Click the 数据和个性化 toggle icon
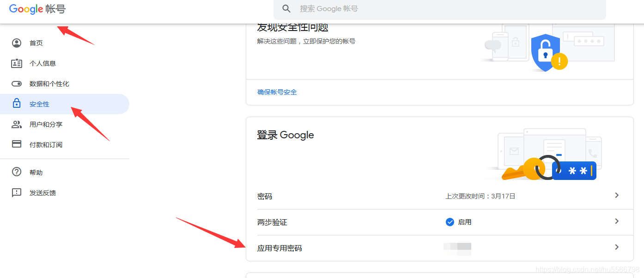The image size is (644, 278). 17,84
